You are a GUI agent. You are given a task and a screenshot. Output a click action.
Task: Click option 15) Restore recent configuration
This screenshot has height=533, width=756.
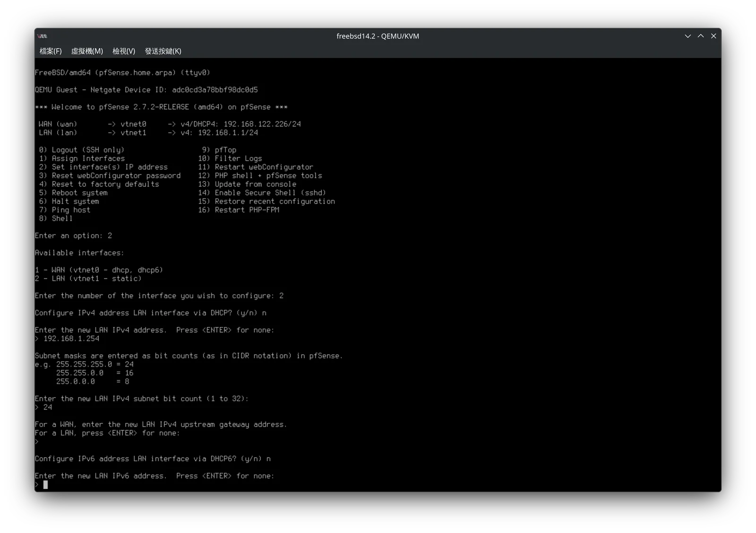click(266, 201)
